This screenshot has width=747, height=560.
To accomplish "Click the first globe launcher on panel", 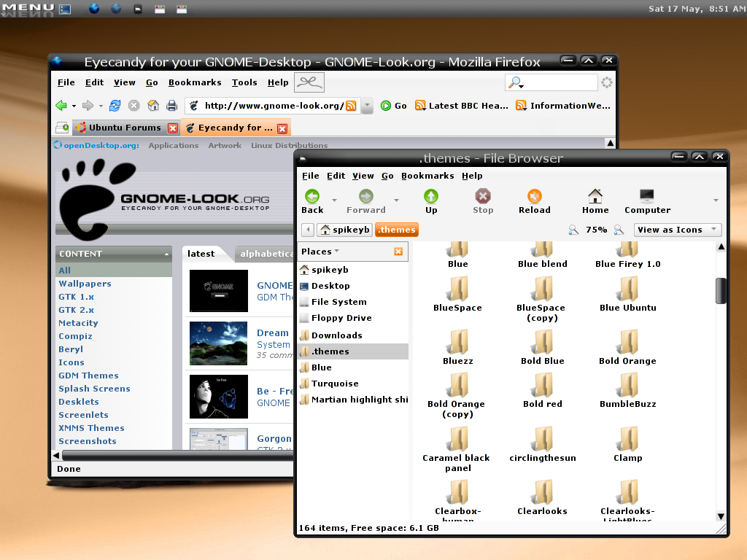I will click(94, 8).
